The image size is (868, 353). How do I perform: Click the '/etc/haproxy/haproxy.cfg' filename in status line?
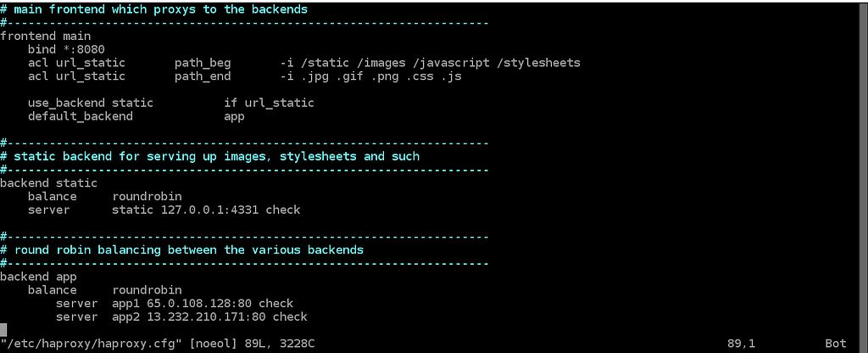point(91,345)
